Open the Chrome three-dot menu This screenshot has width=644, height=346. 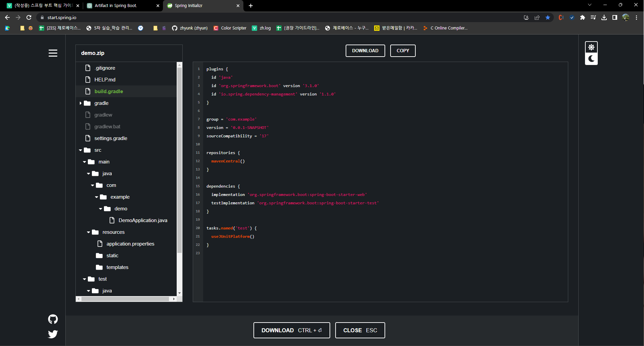point(636,17)
